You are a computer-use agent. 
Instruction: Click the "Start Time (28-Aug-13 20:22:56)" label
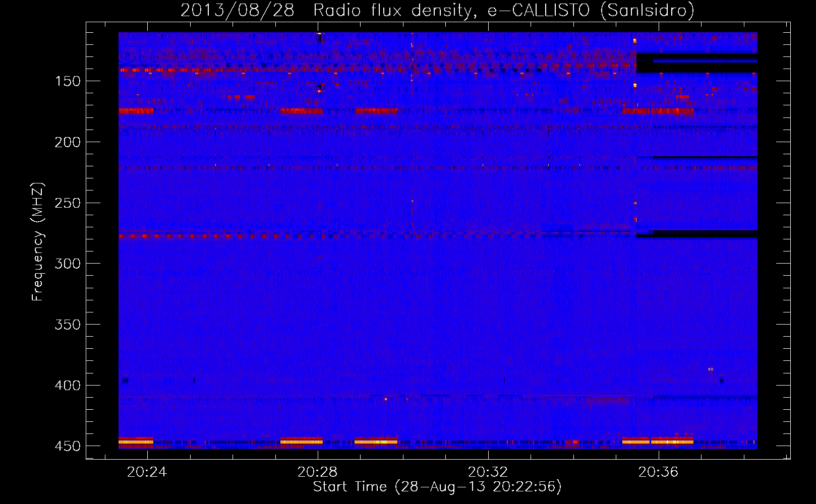437,487
